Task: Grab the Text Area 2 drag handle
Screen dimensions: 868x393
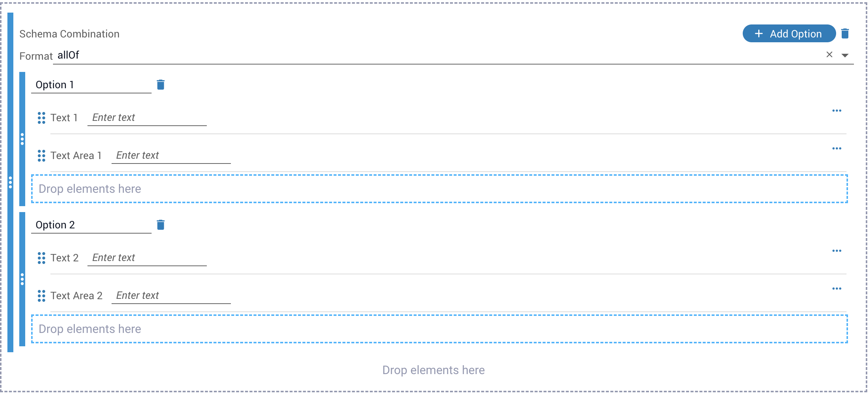Action: point(42,296)
